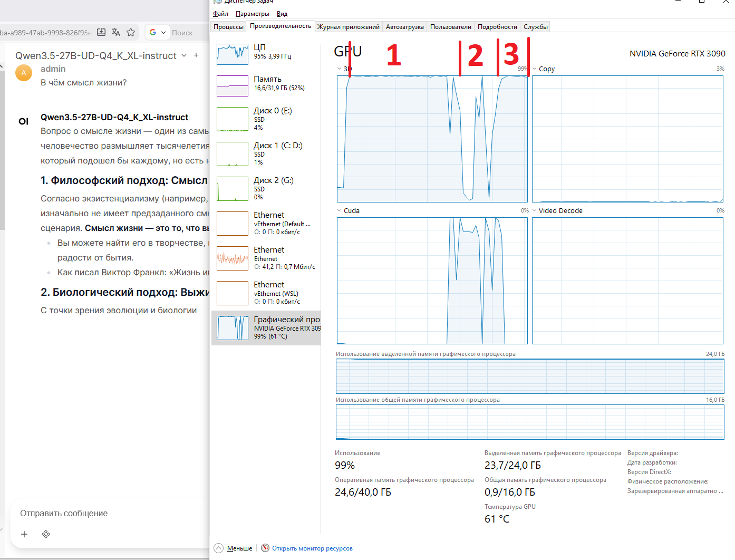The width and height of the screenshot is (735, 560).
Task: Click the Resource Monitor icon
Action: click(x=265, y=548)
